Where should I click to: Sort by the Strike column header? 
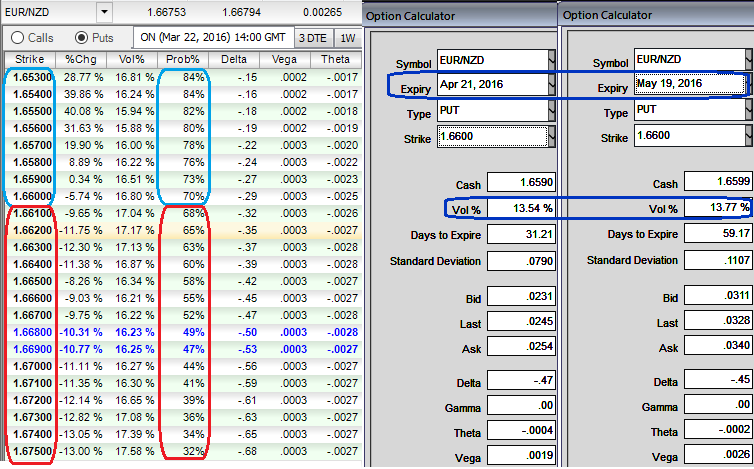27,59
